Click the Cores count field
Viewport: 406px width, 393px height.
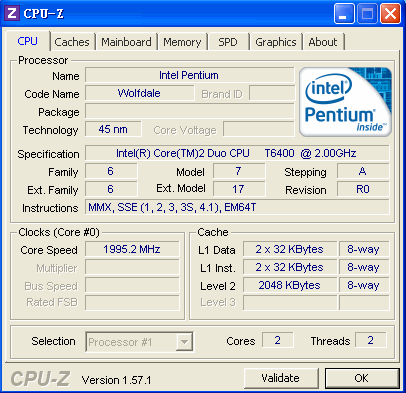pyautogui.click(x=278, y=340)
